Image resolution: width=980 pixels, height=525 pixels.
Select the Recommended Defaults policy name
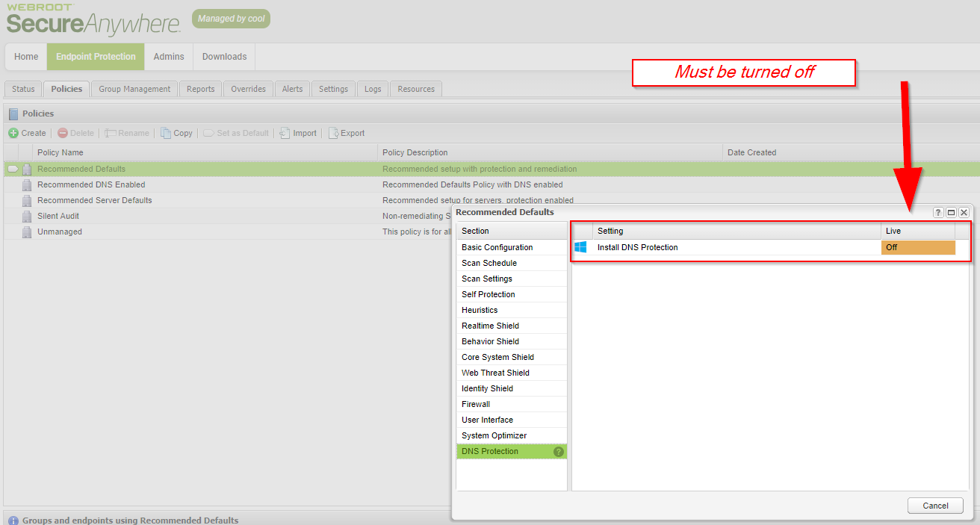[x=81, y=169]
